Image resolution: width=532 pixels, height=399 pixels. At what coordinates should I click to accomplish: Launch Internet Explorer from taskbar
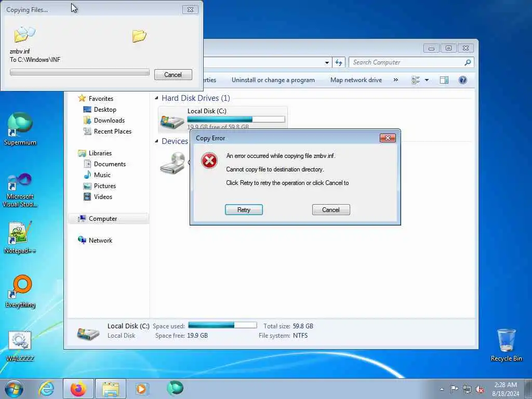46,389
